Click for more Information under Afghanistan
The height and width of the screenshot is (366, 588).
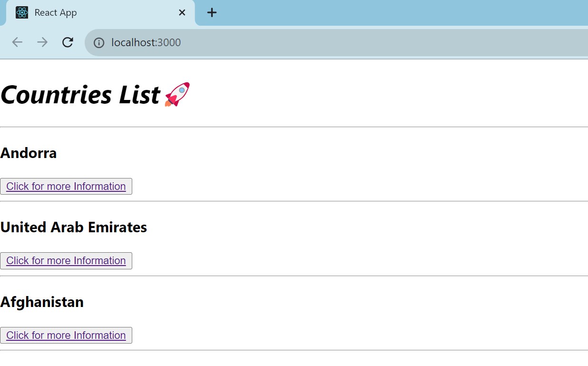(66, 335)
